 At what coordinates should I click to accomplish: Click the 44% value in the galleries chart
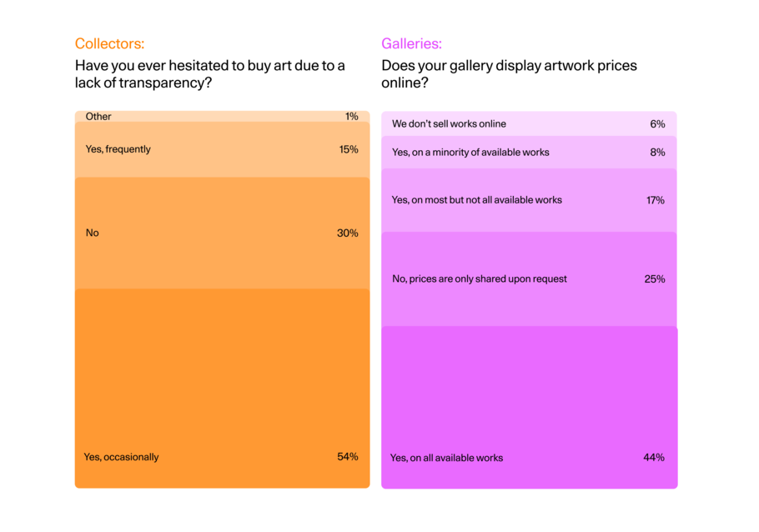(x=654, y=458)
